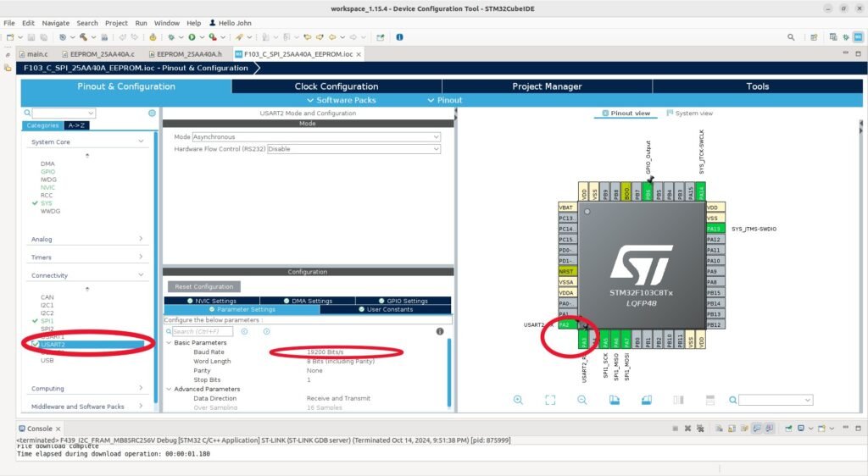Switch the list to Categories mode
Viewport: 868px width, 476px height.
42,125
